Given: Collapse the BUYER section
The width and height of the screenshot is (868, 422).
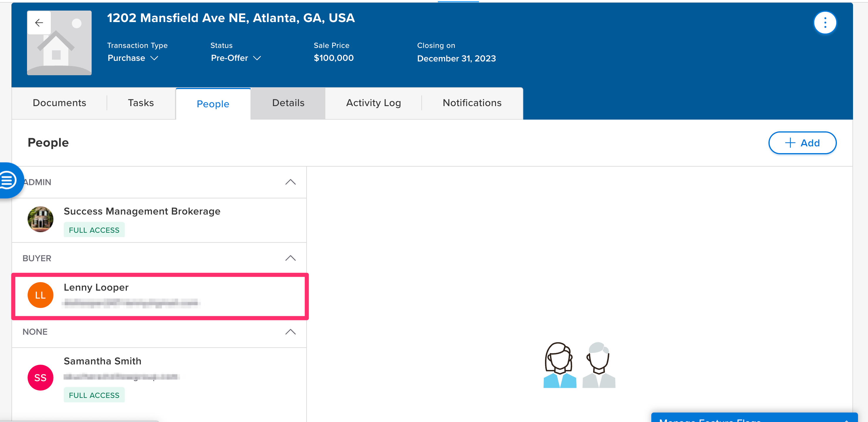Looking at the screenshot, I should click(x=290, y=258).
